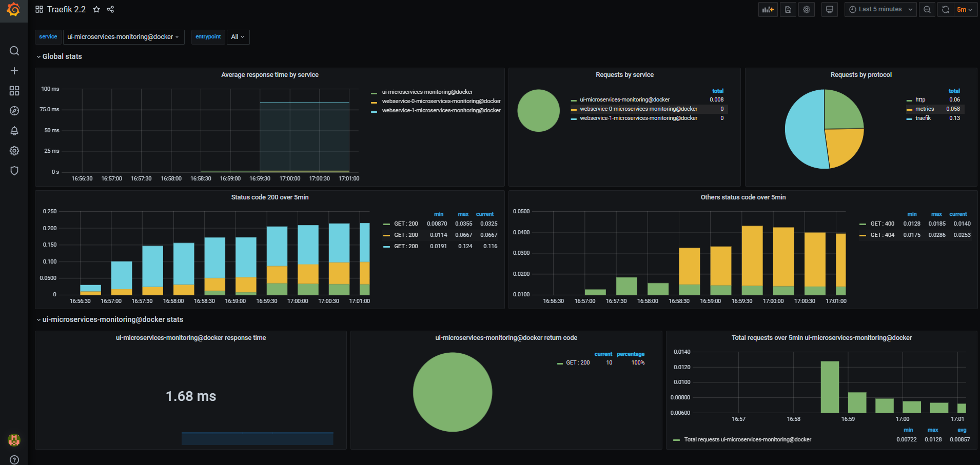Toggle webservice-1 series in Average response time legend
This screenshot has width=980, height=465.
[x=441, y=110]
